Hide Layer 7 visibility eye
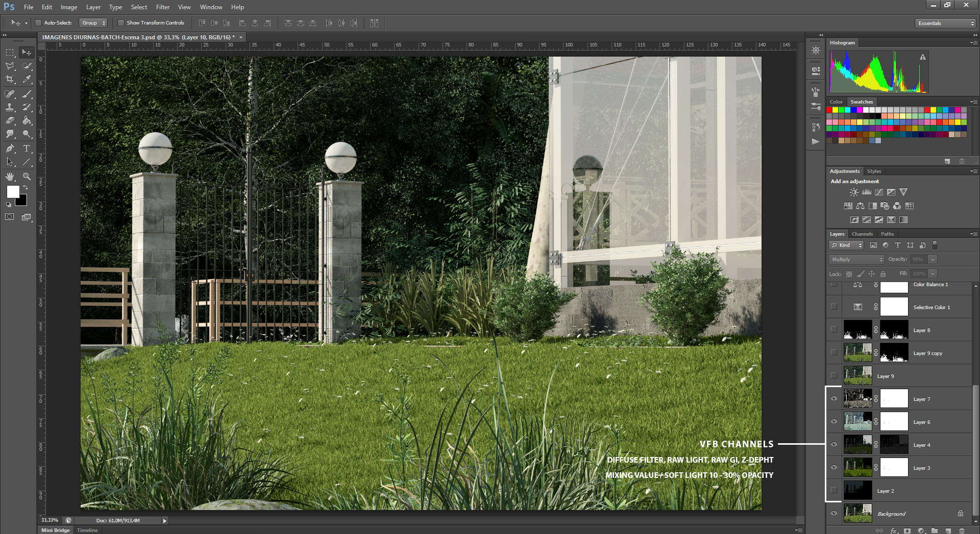Image resolution: width=980 pixels, height=534 pixels. [x=834, y=399]
